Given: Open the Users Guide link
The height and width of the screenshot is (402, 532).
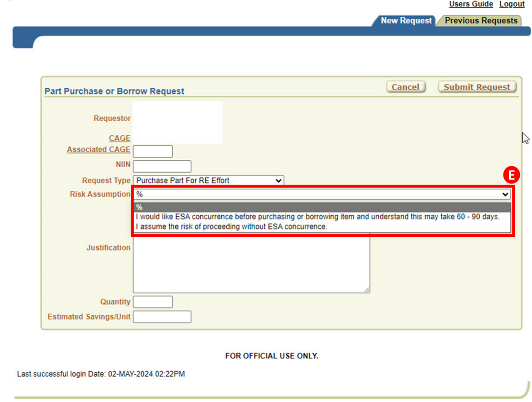Looking at the screenshot, I should coord(471,4).
